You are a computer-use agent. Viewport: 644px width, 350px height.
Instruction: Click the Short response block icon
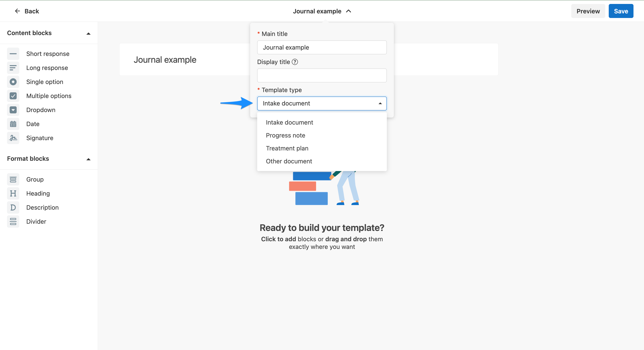coord(13,54)
